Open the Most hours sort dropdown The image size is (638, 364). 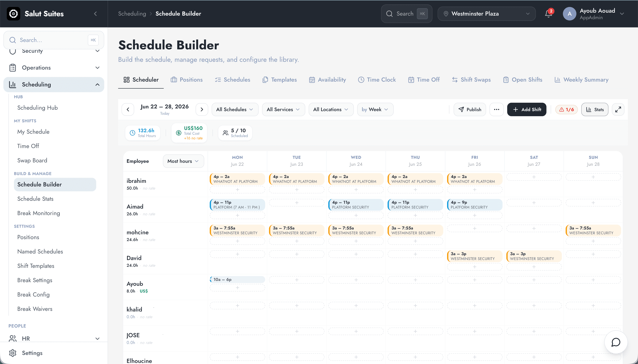[183, 161]
